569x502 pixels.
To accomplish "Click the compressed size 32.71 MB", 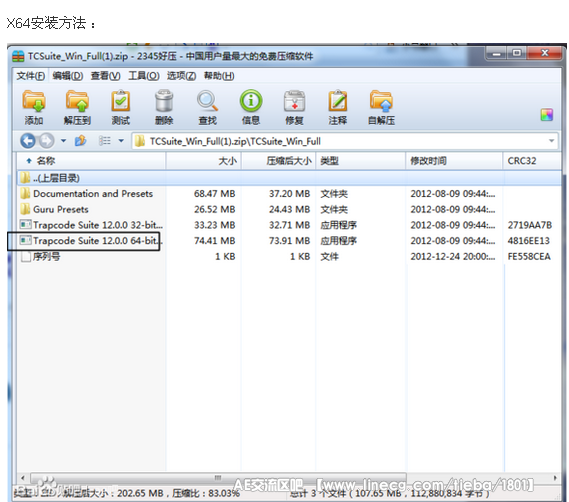I will tap(289, 225).
